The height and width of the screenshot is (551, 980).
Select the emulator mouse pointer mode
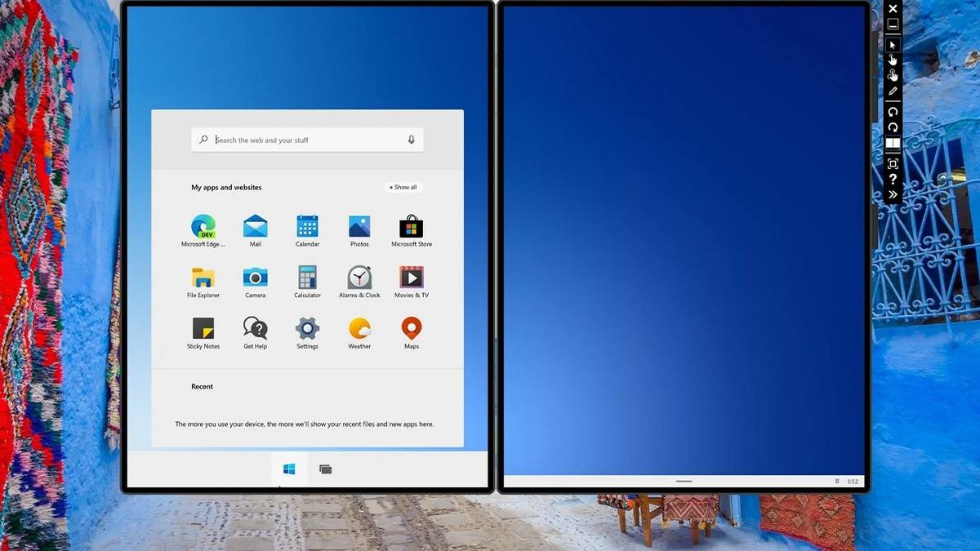click(x=893, y=45)
